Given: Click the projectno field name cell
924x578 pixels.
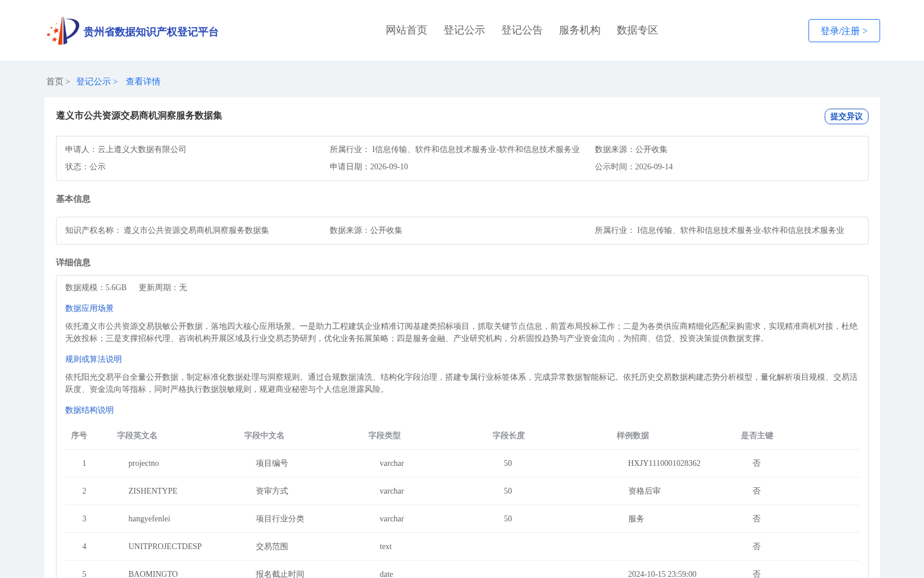Looking at the screenshot, I should click(144, 464).
